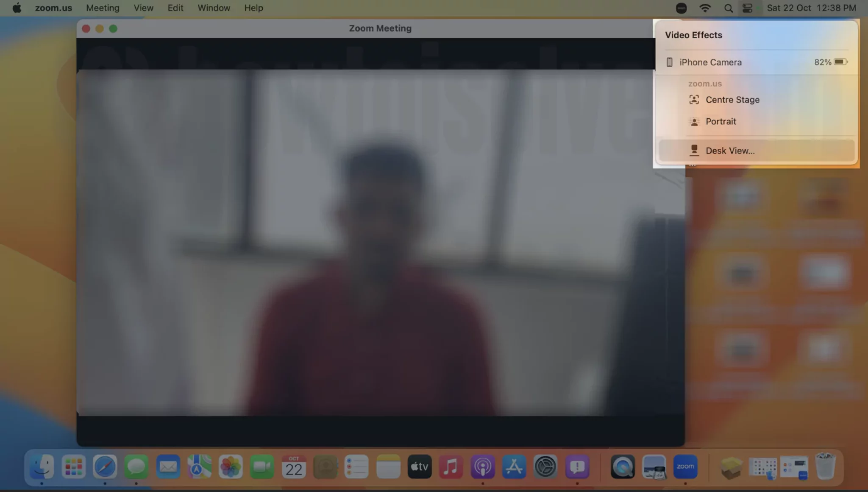Image resolution: width=868 pixels, height=492 pixels.
Task: Open Photos from the Dock
Action: [231, 467]
